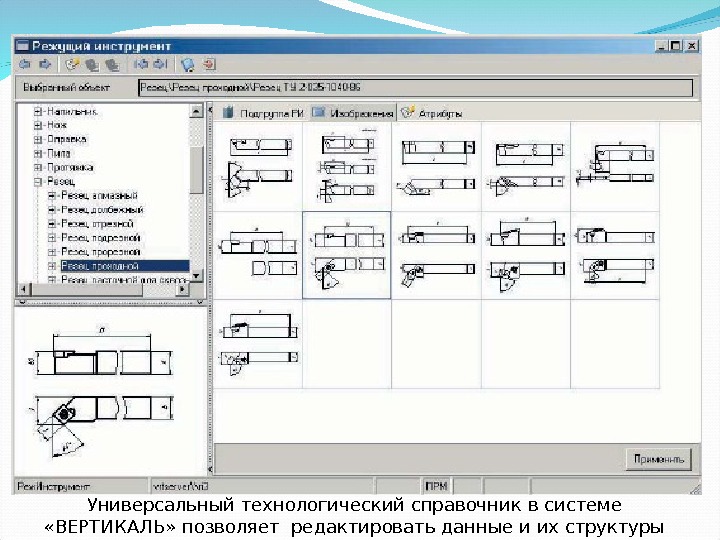Open the Атрибуты tab
The height and width of the screenshot is (540, 720).
pos(432,112)
